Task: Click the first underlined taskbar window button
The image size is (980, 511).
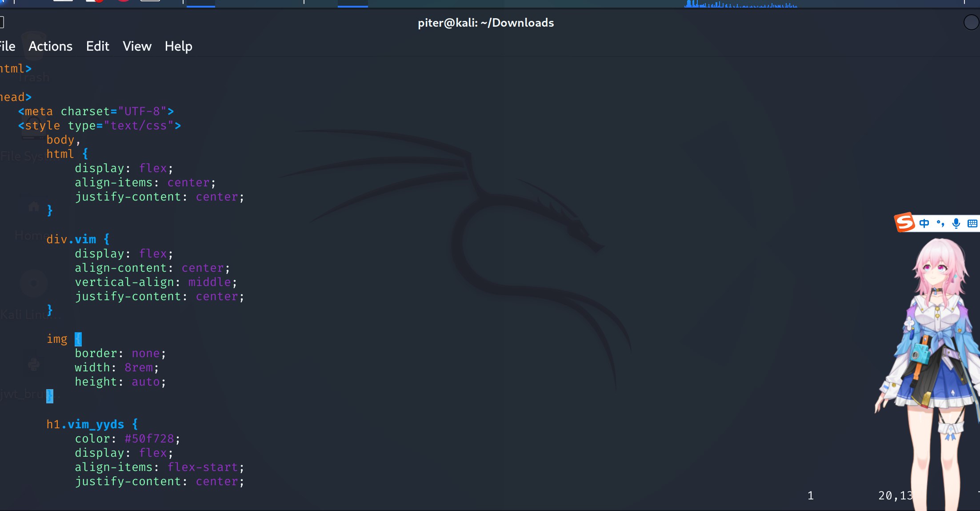Action: (x=201, y=3)
